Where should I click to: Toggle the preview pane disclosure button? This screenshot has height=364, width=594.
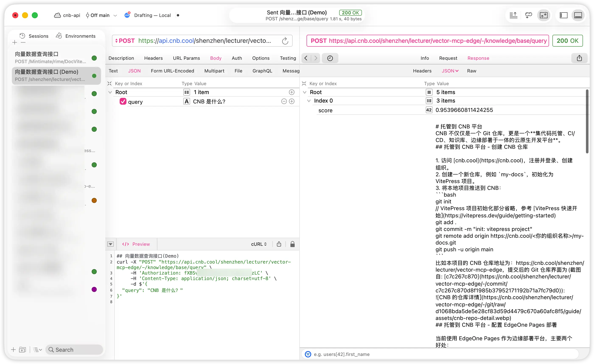tap(110, 244)
